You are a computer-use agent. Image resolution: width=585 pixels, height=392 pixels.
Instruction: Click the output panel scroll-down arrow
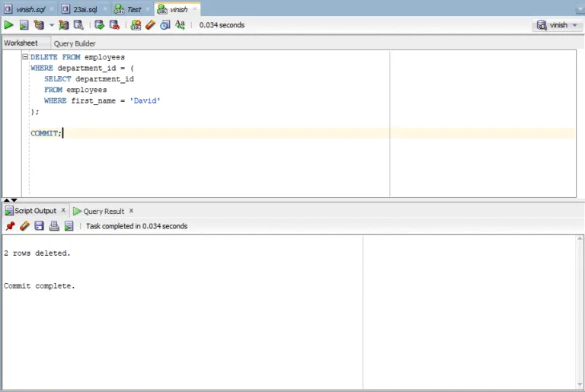coord(580,384)
